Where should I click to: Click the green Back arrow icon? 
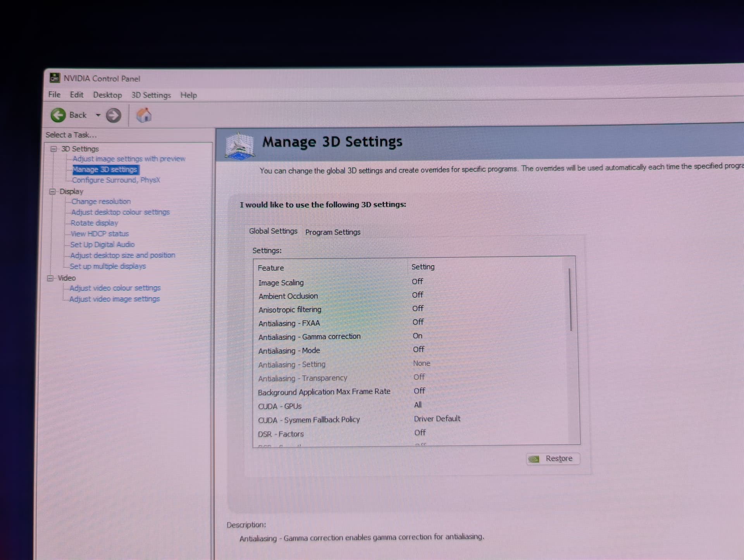[58, 115]
